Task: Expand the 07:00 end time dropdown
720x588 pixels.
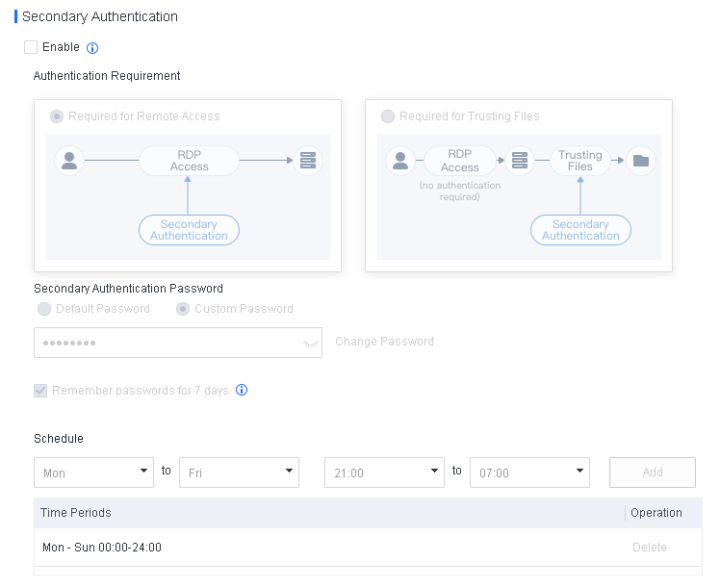Action: (x=529, y=473)
